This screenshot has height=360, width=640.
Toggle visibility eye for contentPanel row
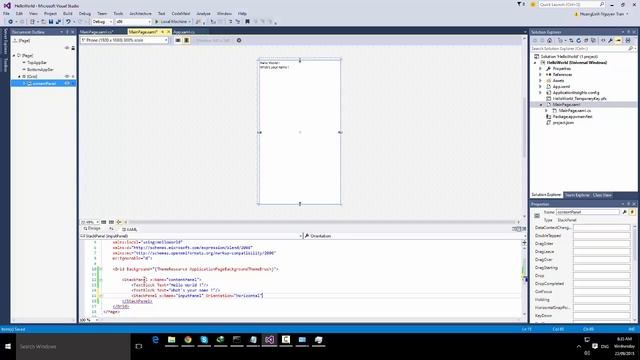[x=67, y=83]
